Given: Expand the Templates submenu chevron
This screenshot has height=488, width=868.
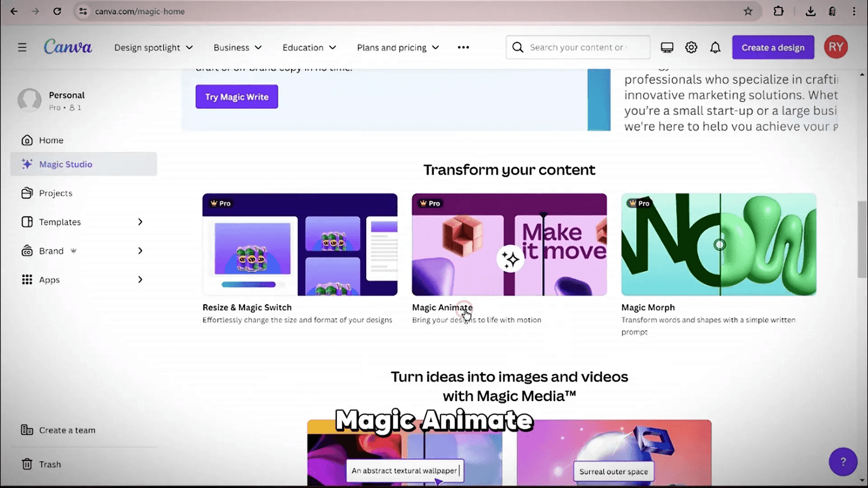Looking at the screenshot, I should [140, 222].
